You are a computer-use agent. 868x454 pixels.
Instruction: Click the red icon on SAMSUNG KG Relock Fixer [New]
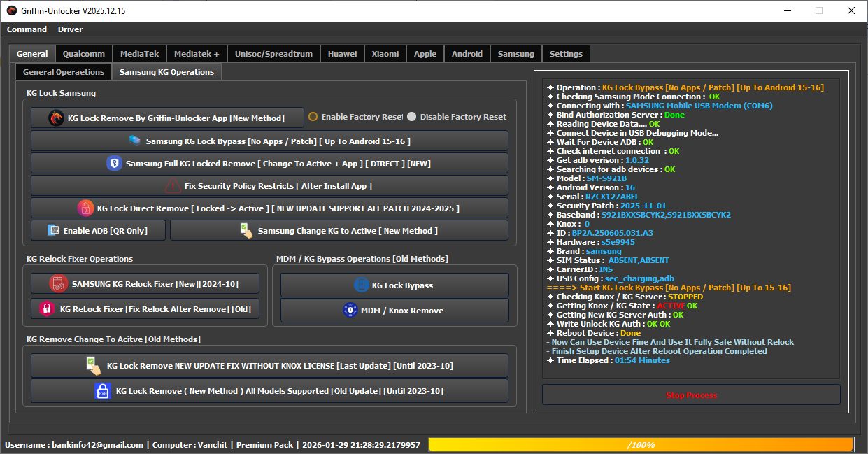(x=57, y=283)
